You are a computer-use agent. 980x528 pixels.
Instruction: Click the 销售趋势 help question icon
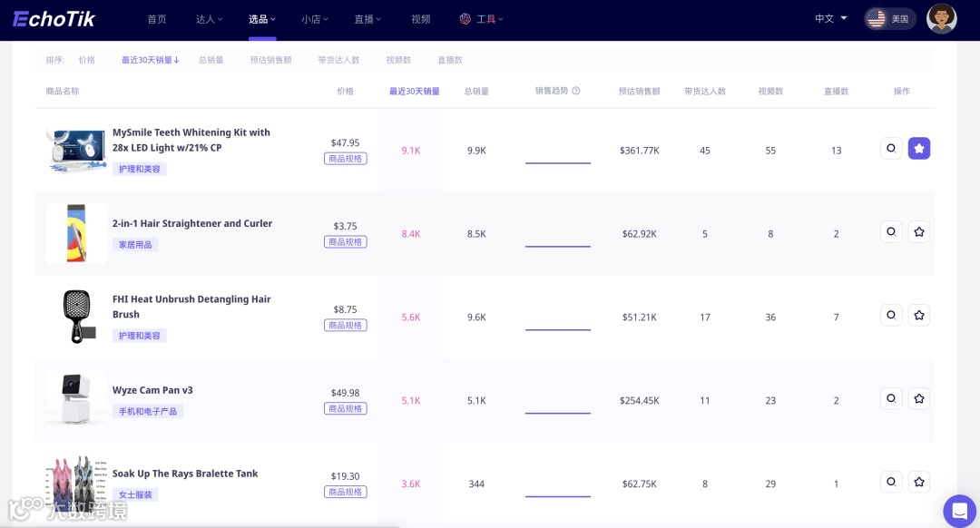[576, 91]
